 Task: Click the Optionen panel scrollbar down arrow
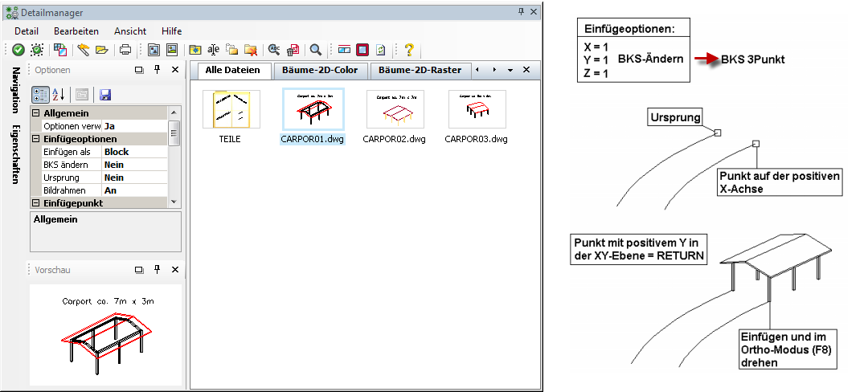174,201
